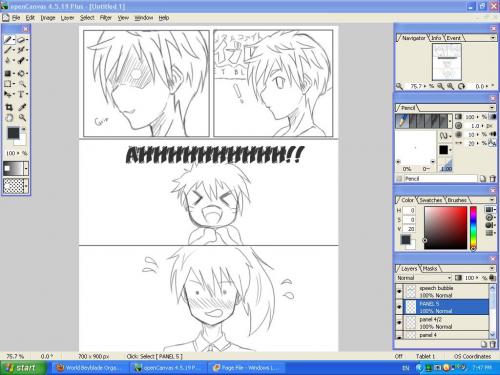Pick a hue on the rainbow color slider

coord(473,228)
